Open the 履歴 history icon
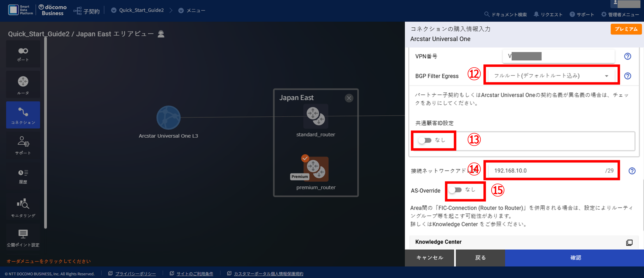 point(23,176)
